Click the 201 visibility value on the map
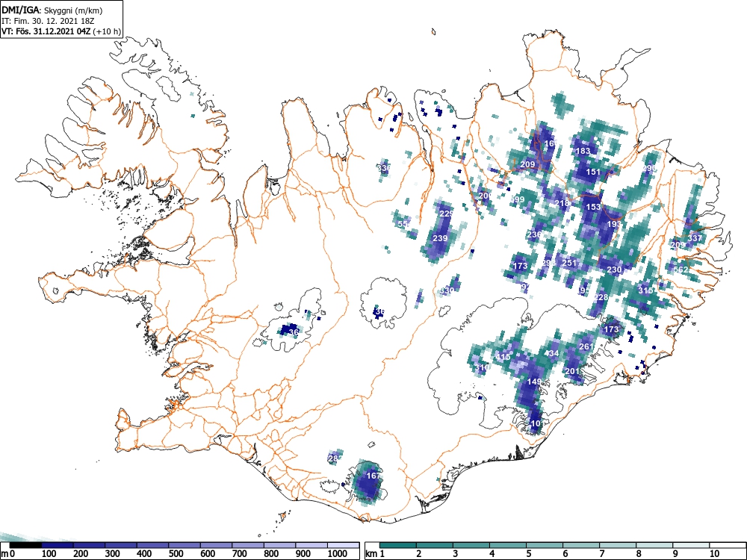The width and height of the screenshot is (747, 560). point(572,371)
